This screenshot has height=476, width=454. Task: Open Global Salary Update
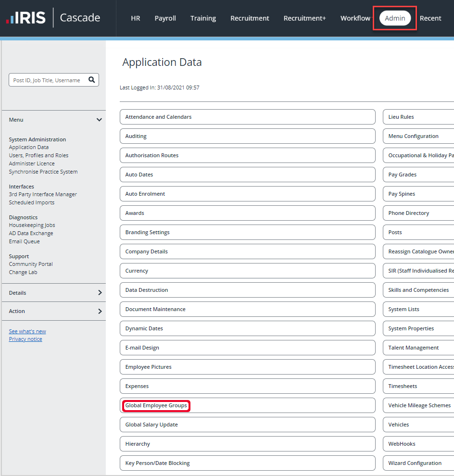pos(248,425)
